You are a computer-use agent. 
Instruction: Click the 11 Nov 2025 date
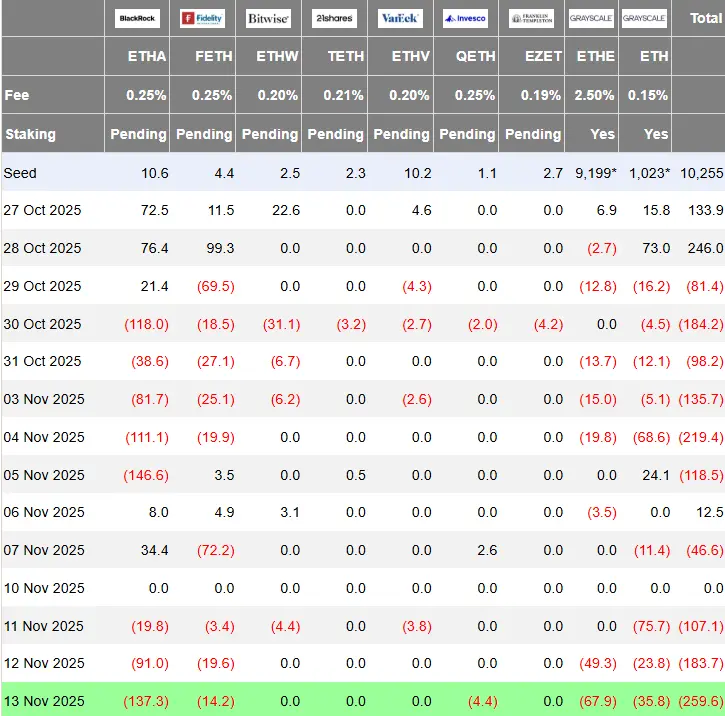tap(44, 626)
